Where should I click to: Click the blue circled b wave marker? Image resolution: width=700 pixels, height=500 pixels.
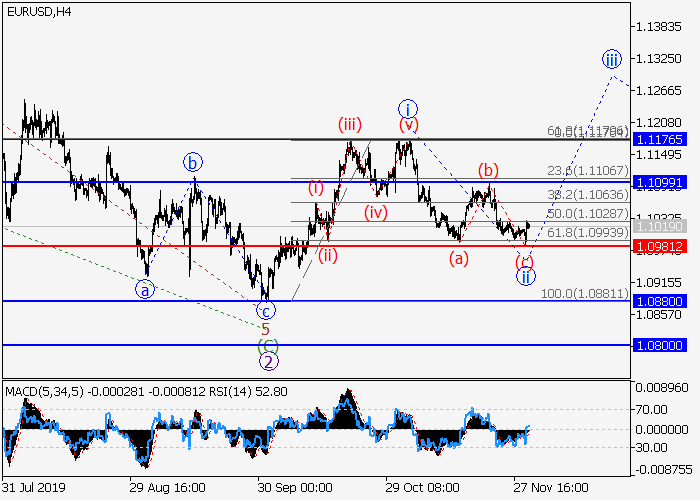pos(193,162)
